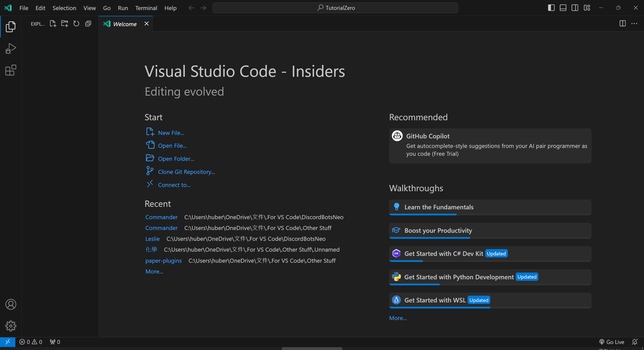Click the New Folder icon in Explorer header
This screenshot has height=350, width=644.
coord(65,24)
